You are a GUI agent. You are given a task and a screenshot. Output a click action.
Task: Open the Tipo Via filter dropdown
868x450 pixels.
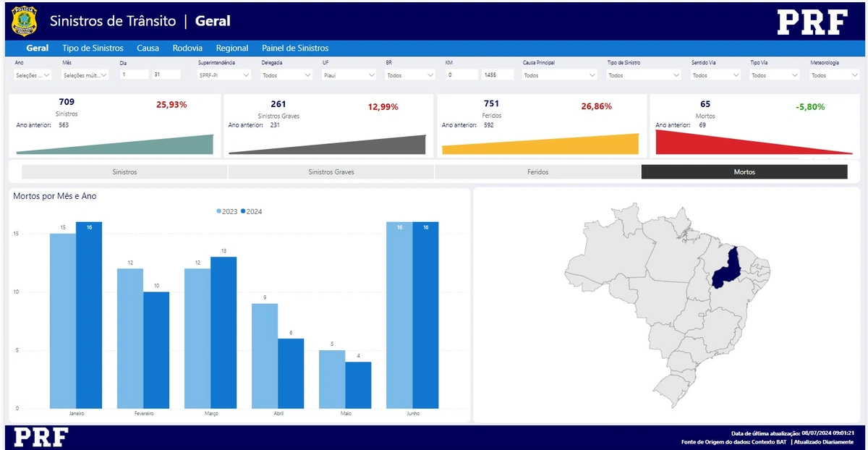(x=775, y=75)
